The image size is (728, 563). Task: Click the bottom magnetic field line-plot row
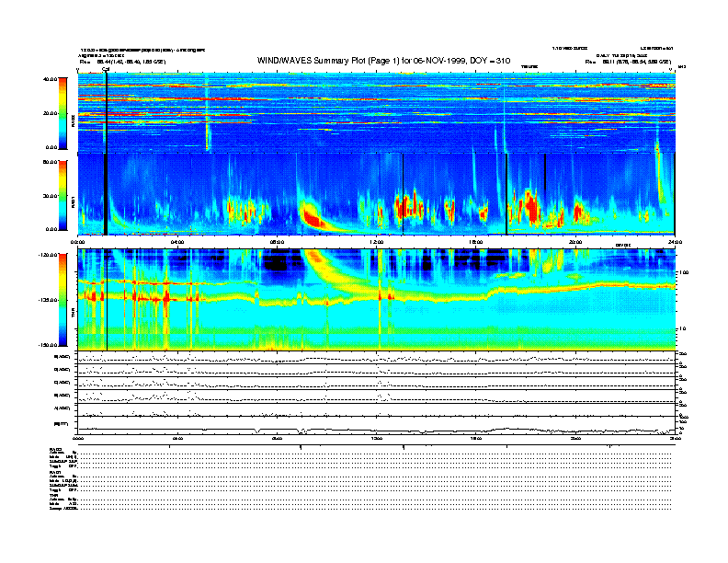[x=376, y=426]
